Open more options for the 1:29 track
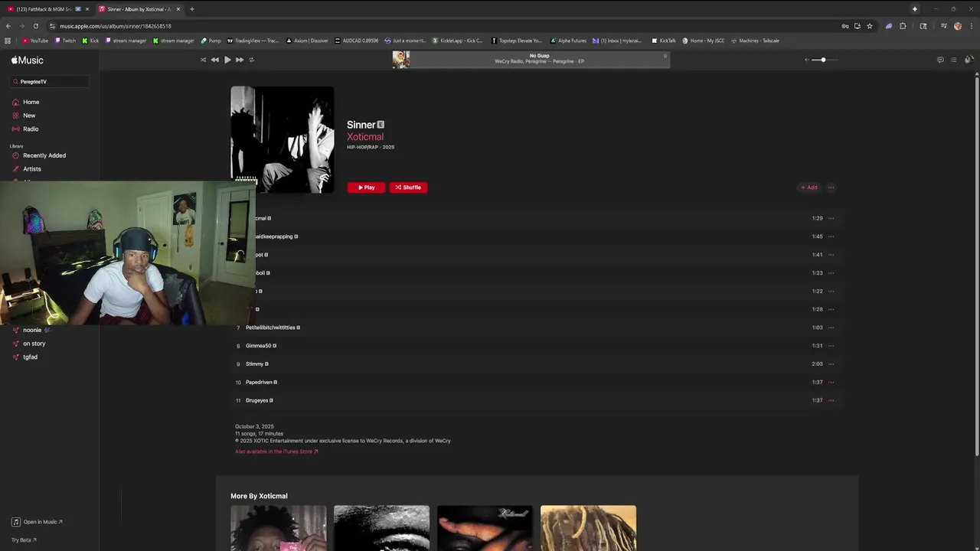 [x=831, y=218]
